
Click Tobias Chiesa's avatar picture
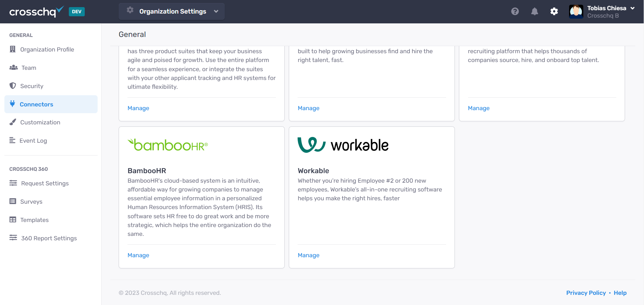pos(576,12)
